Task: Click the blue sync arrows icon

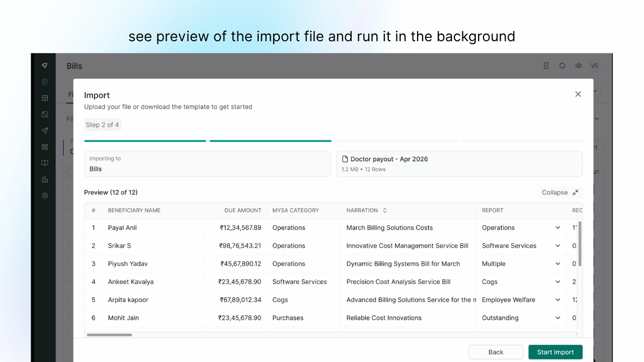Action: tap(562, 66)
